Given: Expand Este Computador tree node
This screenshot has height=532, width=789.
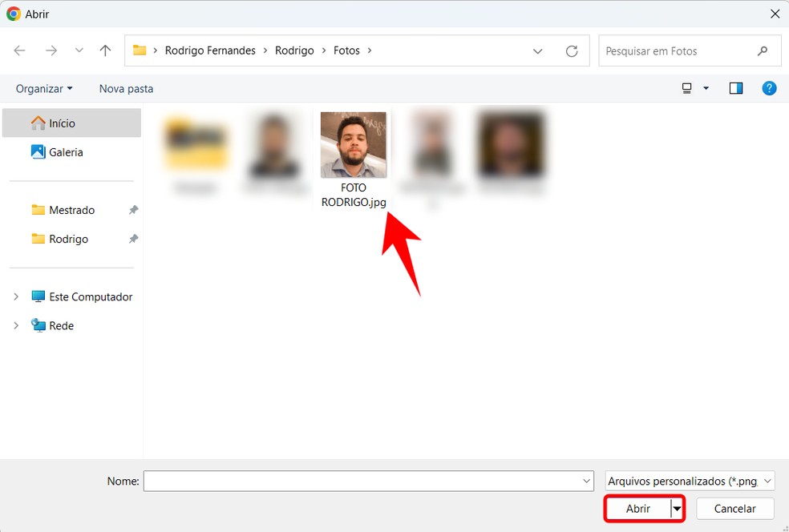Looking at the screenshot, I should point(16,296).
